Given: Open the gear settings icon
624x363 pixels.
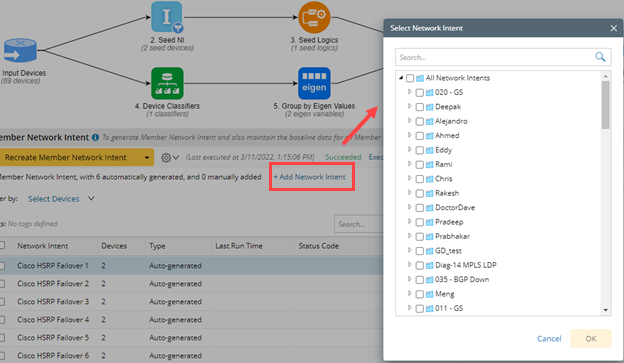Looking at the screenshot, I should [166, 158].
